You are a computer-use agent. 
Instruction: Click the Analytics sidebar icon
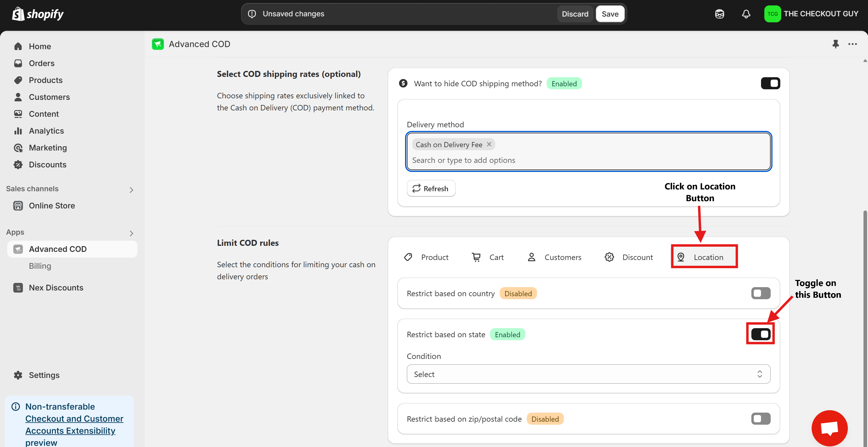point(18,131)
